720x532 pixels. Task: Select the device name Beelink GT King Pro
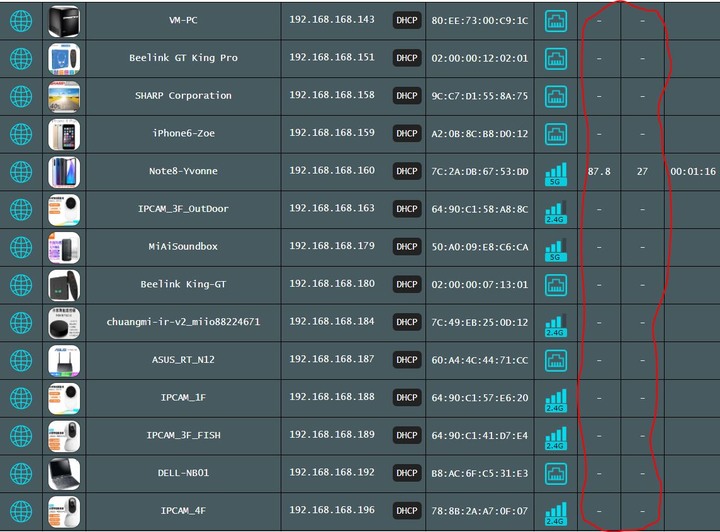point(183,58)
